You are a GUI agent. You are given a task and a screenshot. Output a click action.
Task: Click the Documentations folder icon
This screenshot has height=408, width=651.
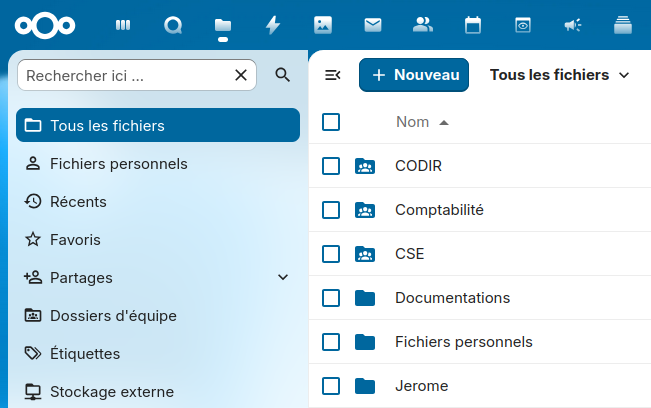point(365,298)
